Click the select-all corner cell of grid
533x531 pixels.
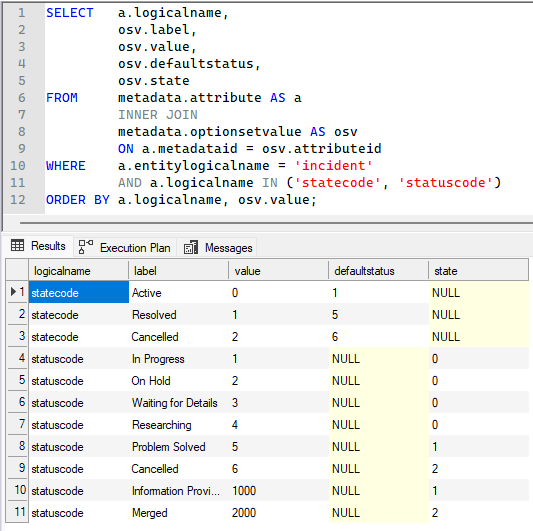tap(17, 271)
